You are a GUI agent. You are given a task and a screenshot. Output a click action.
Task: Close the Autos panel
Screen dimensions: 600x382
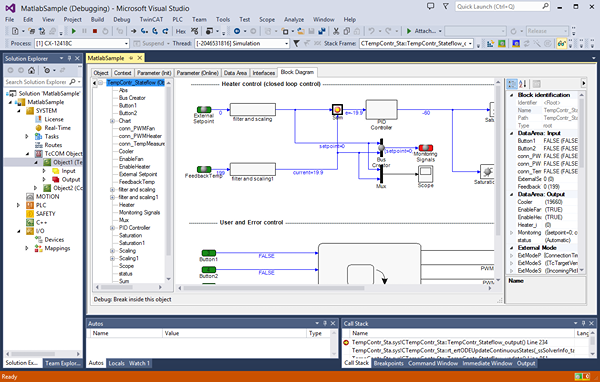(x=333, y=323)
